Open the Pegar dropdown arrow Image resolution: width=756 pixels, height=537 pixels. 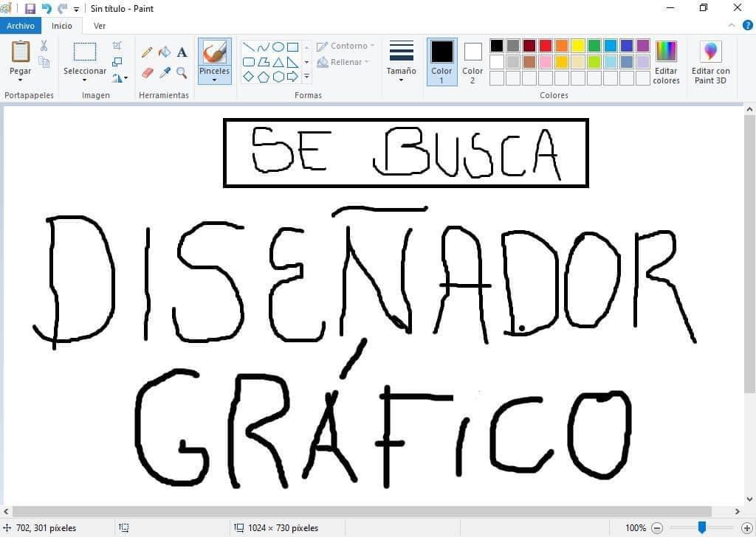[x=20, y=80]
